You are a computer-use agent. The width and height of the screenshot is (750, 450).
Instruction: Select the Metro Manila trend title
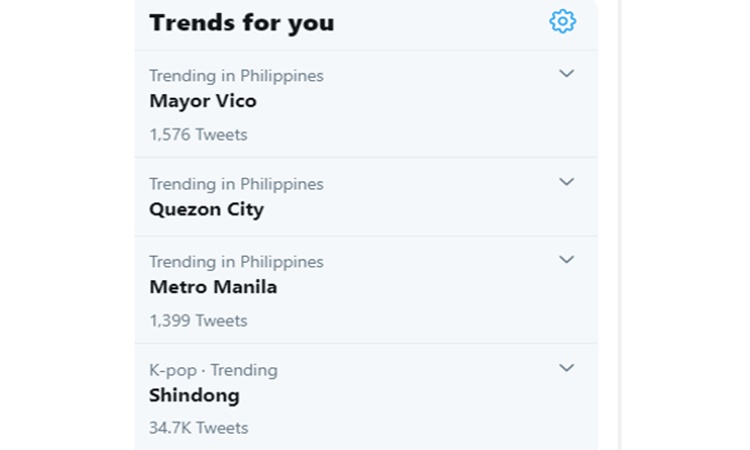coord(213,287)
